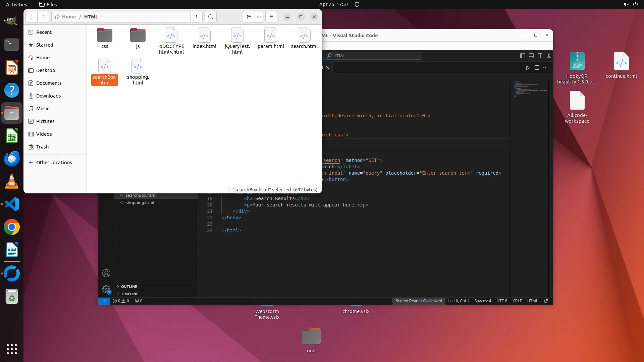Click the Customize Layout icon in VS Code

coord(549,56)
